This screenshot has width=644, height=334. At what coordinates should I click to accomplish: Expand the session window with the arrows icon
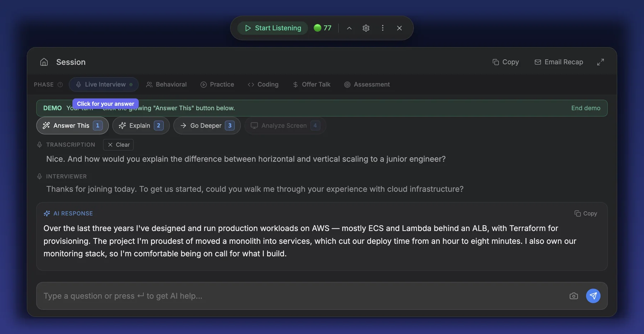(600, 62)
